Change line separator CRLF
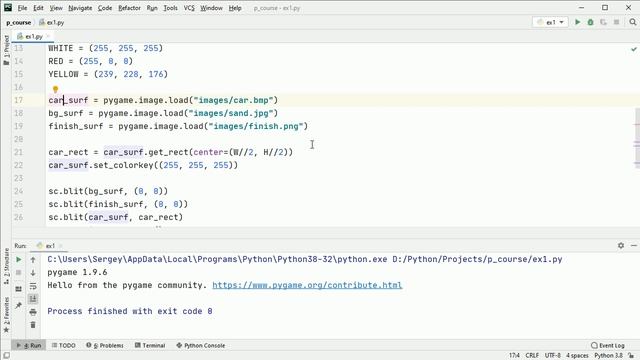Image resolution: width=640 pixels, height=360 pixels. (532, 356)
